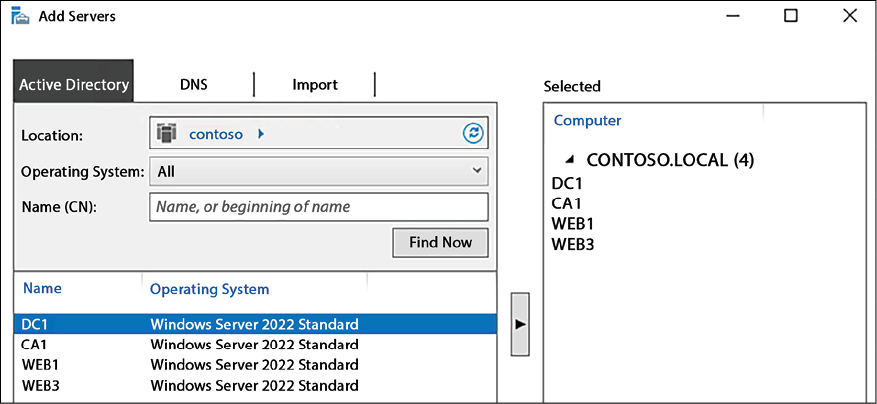
Task: Select WEB3 in the results list
Action: pos(255,386)
